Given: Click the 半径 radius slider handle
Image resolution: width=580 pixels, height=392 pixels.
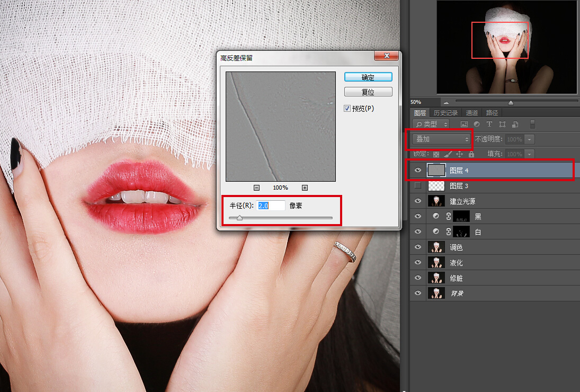Looking at the screenshot, I should [x=240, y=218].
